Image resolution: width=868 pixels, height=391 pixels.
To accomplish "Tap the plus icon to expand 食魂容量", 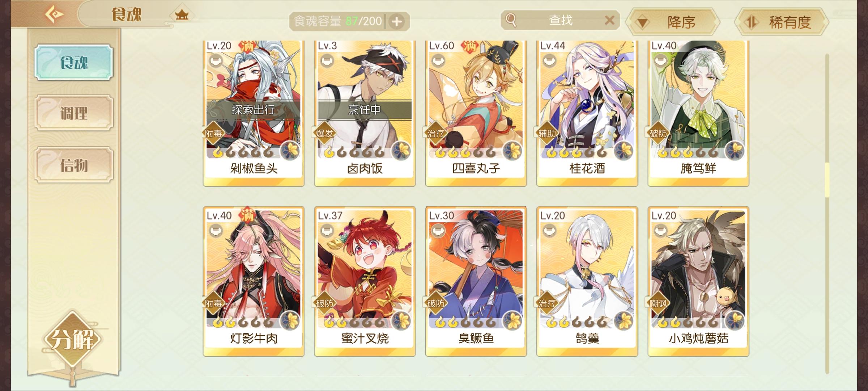I will pyautogui.click(x=397, y=21).
